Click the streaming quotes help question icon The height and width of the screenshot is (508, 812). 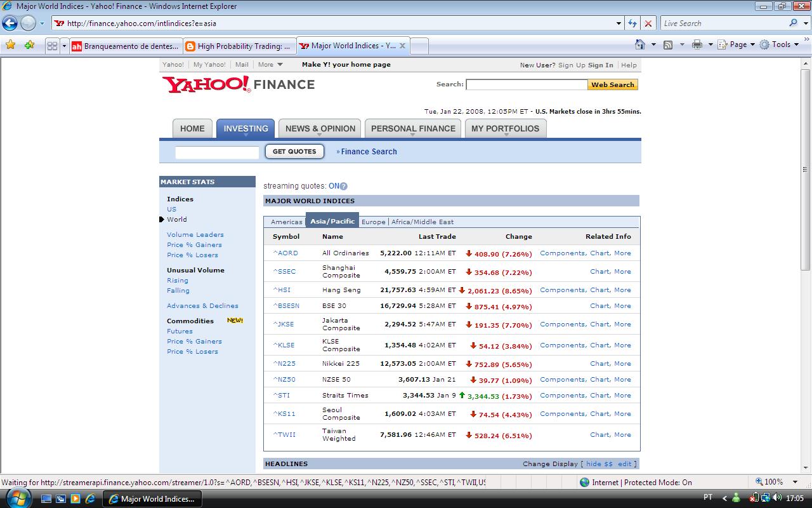click(x=344, y=187)
